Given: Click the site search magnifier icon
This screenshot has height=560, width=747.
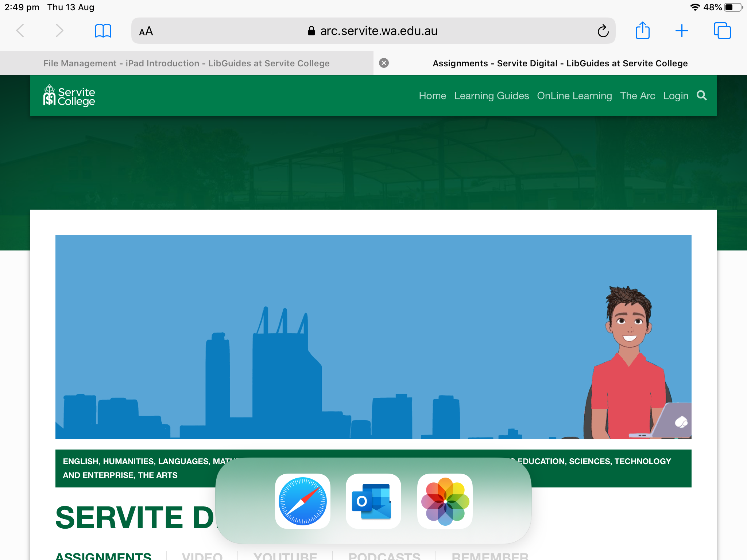Looking at the screenshot, I should click(701, 96).
